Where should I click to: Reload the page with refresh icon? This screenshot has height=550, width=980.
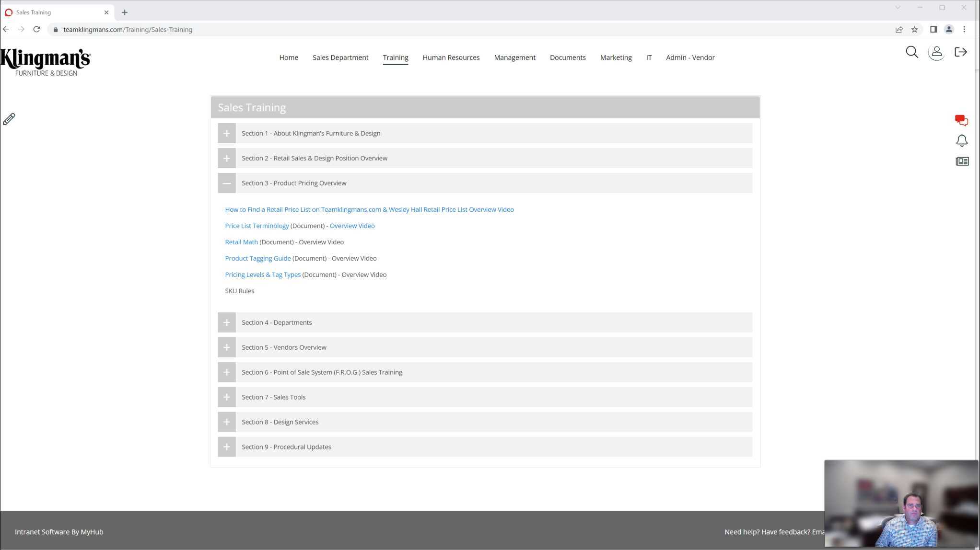click(x=36, y=30)
